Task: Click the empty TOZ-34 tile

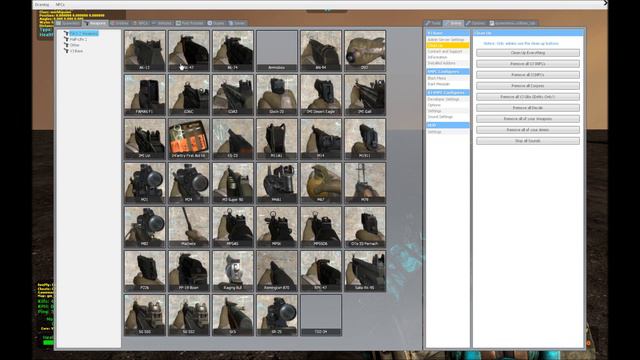Action: pos(321,316)
